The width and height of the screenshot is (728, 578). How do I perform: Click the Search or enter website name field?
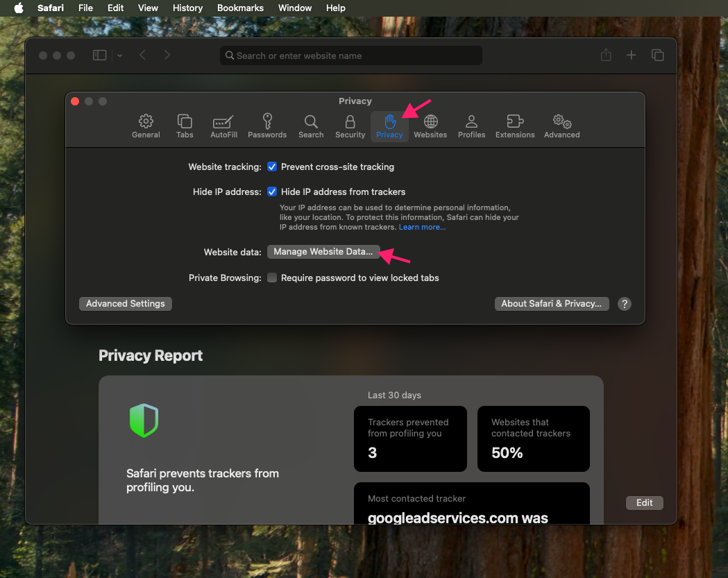(351, 56)
